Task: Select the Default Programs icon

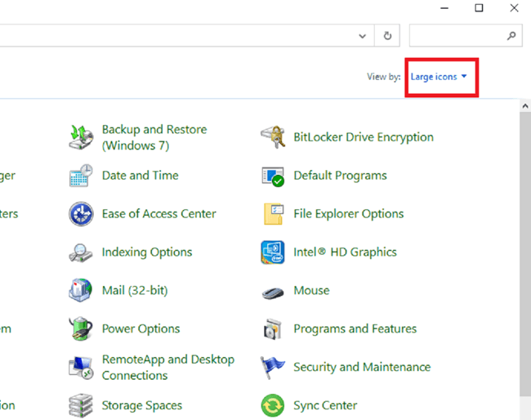Action: coord(272,176)
